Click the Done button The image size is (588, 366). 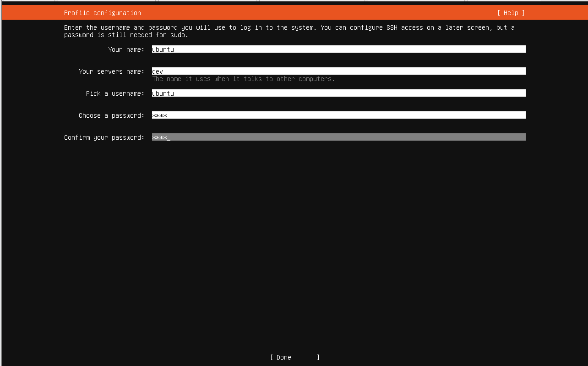(295, 357)
